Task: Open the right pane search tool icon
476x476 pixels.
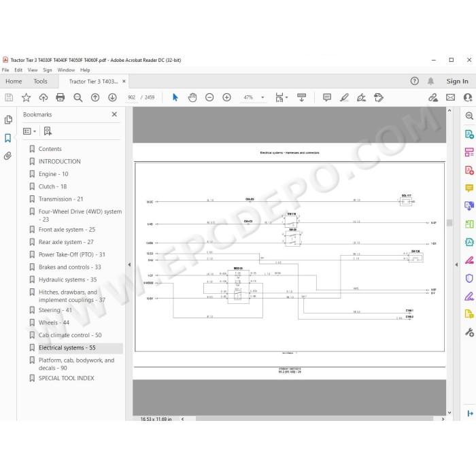Action: (469, 116)
